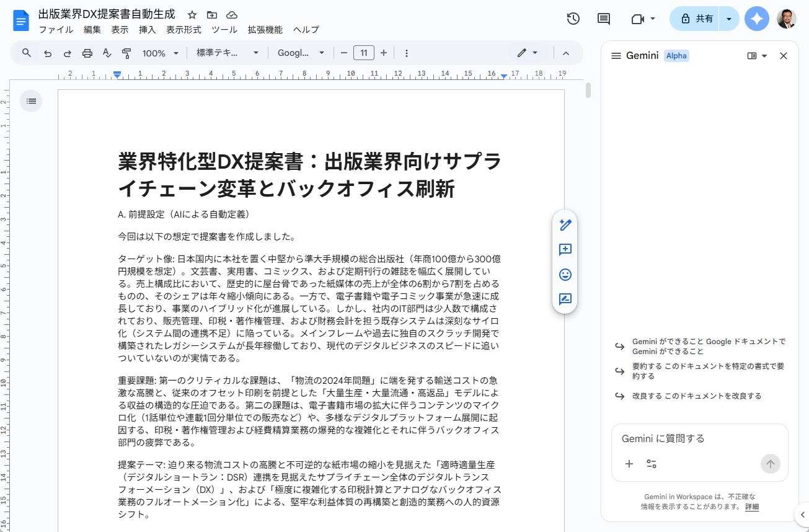Image resolution: width=809 pixels, height=532 pixels.
Task: Click the right indent marker on ruler
Action: pos(504,76)
